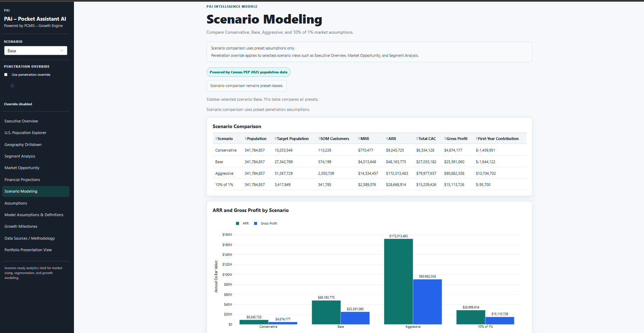Click the Census PEP 2025 population badge
The image size is (644, 333).
tap(249, 72)
